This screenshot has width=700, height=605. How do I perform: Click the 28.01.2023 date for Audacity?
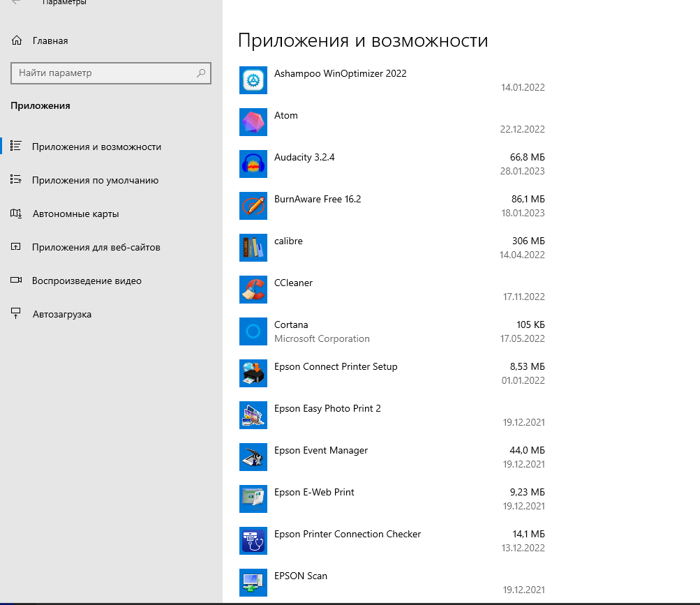point(522,171)
